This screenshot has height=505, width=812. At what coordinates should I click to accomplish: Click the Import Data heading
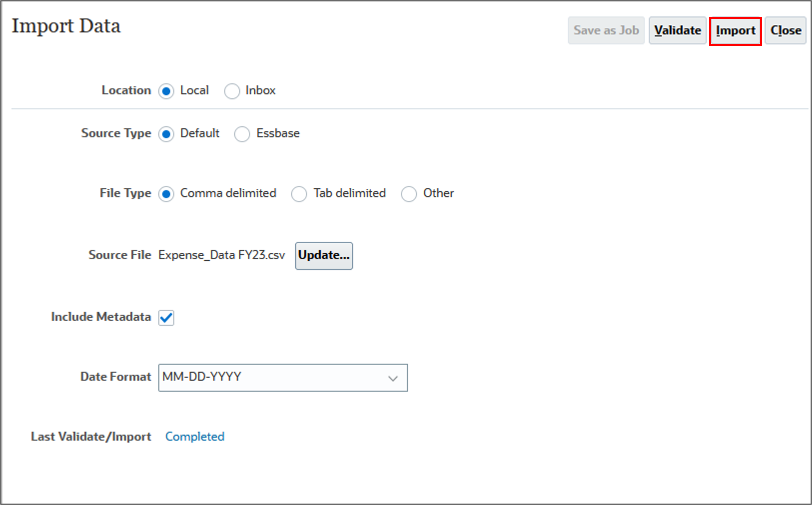(66, 27)
